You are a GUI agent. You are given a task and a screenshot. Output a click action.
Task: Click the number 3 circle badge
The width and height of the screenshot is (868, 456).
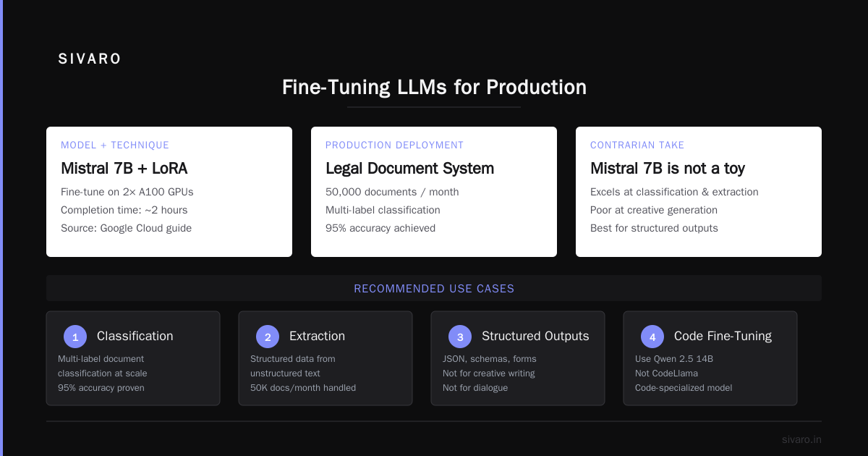460,337
